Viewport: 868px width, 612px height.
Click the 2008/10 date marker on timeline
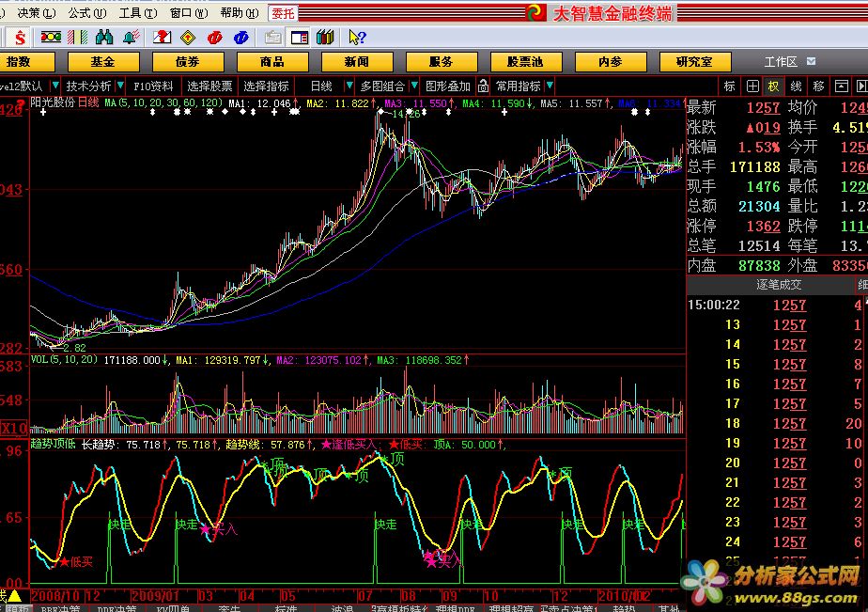[x=56, y=596]
